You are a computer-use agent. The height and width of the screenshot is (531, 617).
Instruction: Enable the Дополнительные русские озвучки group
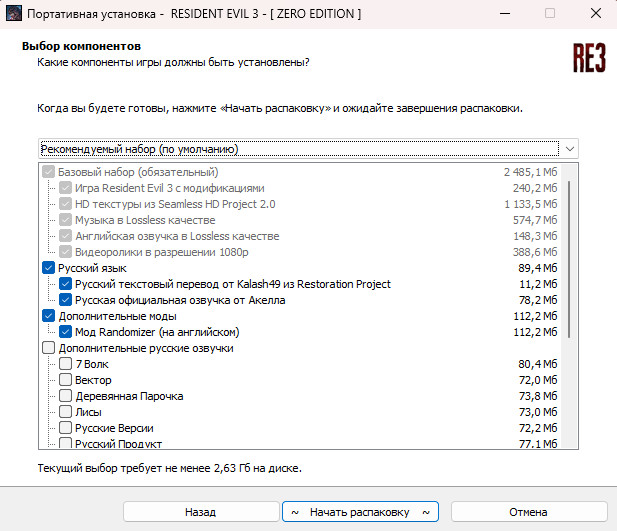coord(48,348)
